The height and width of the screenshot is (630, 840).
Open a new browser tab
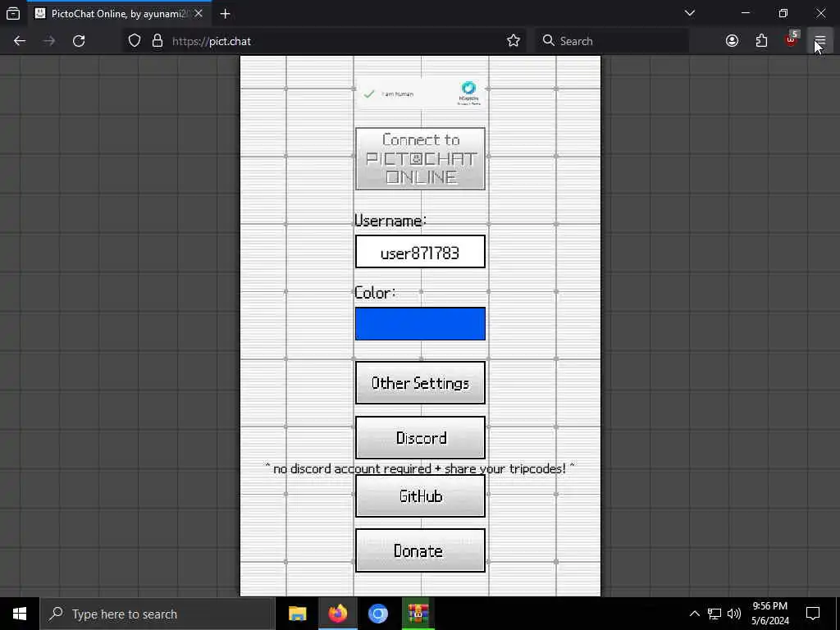coord(225,14)
